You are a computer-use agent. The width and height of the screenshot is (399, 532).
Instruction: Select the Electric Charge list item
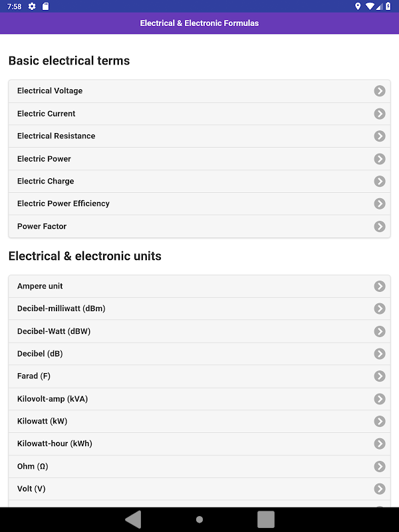click(46, 182)
